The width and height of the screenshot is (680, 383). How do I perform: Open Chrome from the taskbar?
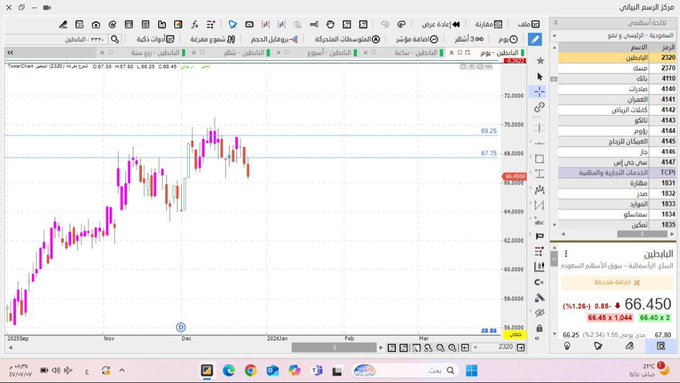[x=250, y=370]
